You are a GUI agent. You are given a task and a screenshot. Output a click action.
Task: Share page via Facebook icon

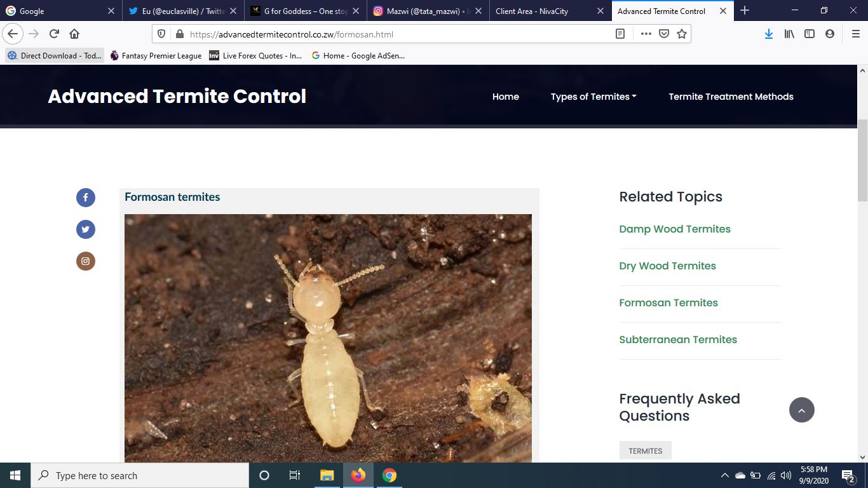coord(86,198)
